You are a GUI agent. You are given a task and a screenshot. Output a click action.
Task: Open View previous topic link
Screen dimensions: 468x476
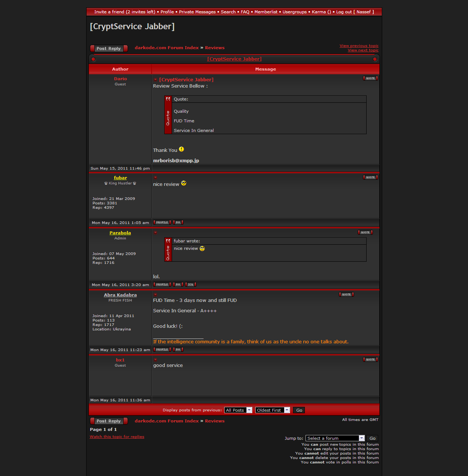coord(359,46)
